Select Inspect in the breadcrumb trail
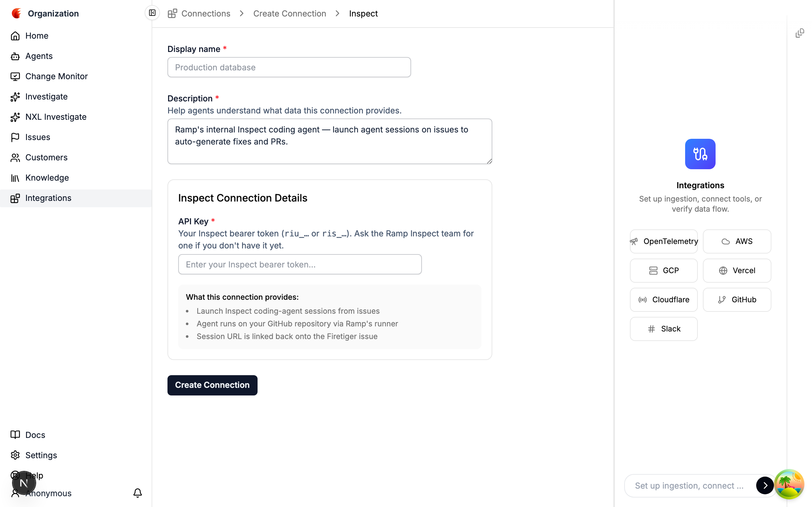The image size is (812, 507). pyautogui.click(x=363, y=13)
